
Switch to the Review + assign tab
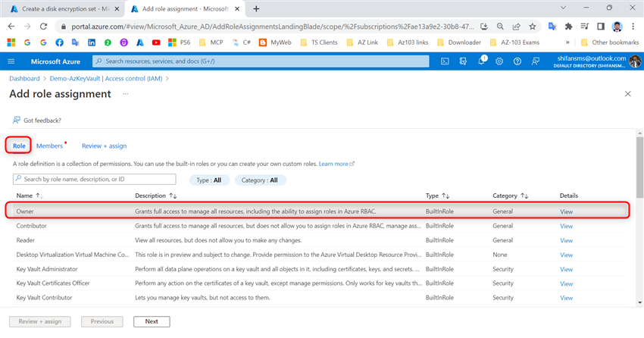point(104,146)
